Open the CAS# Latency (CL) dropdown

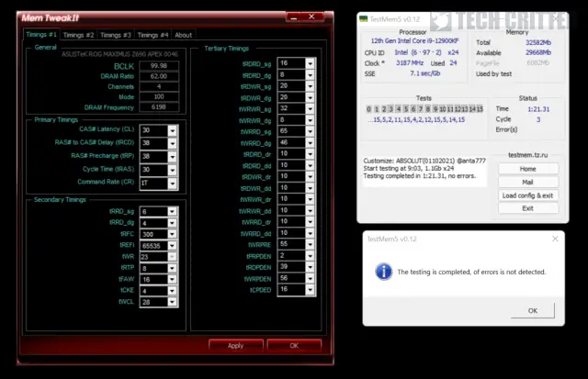172,130
